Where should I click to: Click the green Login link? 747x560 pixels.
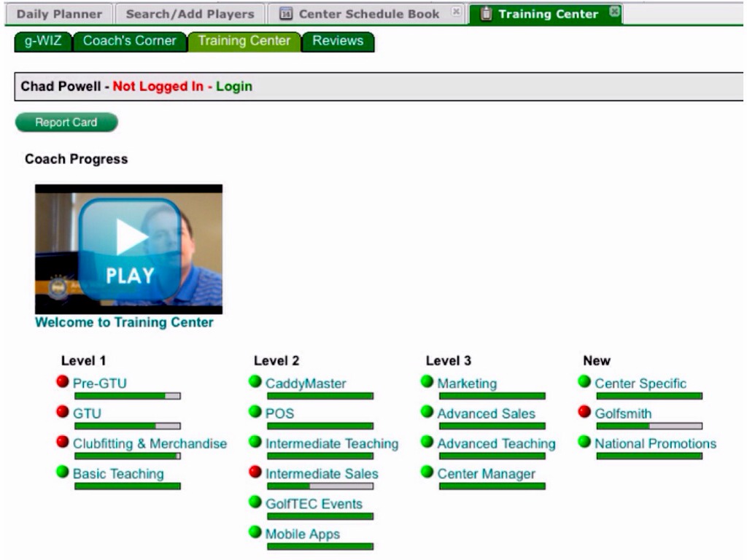click(x=233, y=86)
